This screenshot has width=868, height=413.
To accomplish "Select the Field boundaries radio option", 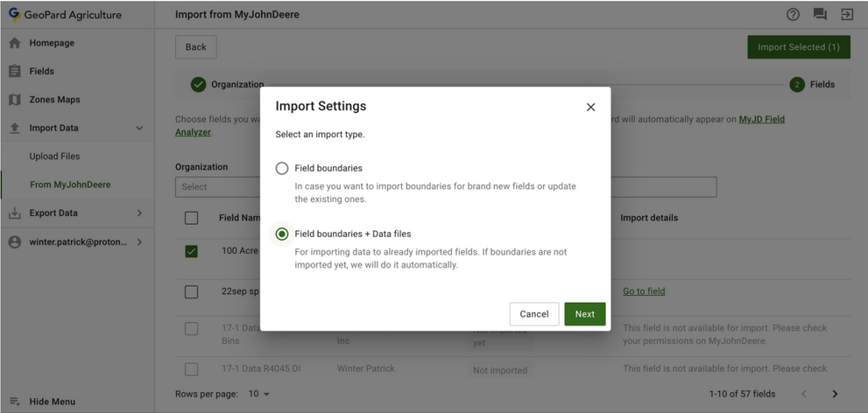I will click(x=282, y=168).
